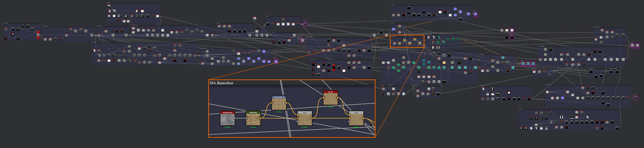Screen dimensions: 644x148
Task: Select tall red node in leftmost frame
Action: (38, 35)
